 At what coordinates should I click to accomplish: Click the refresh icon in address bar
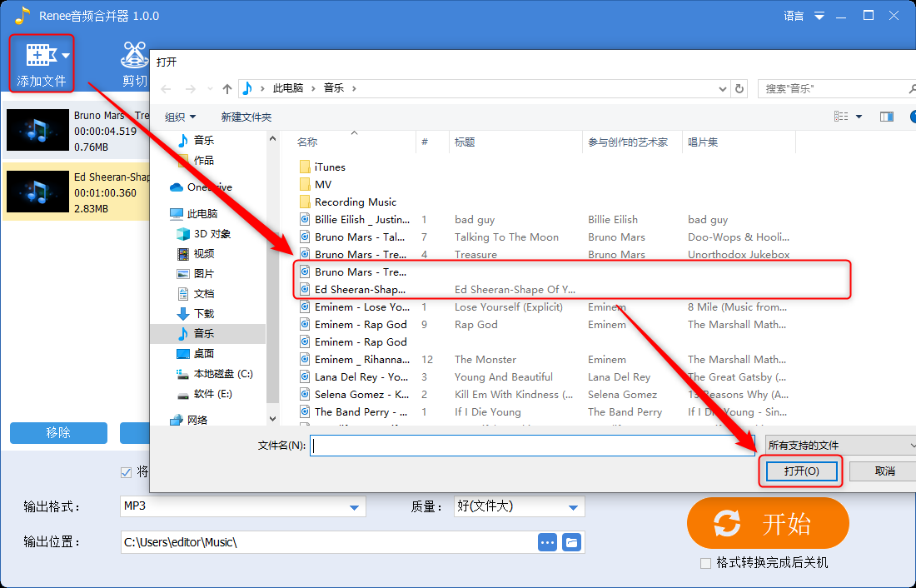[739, 89]
